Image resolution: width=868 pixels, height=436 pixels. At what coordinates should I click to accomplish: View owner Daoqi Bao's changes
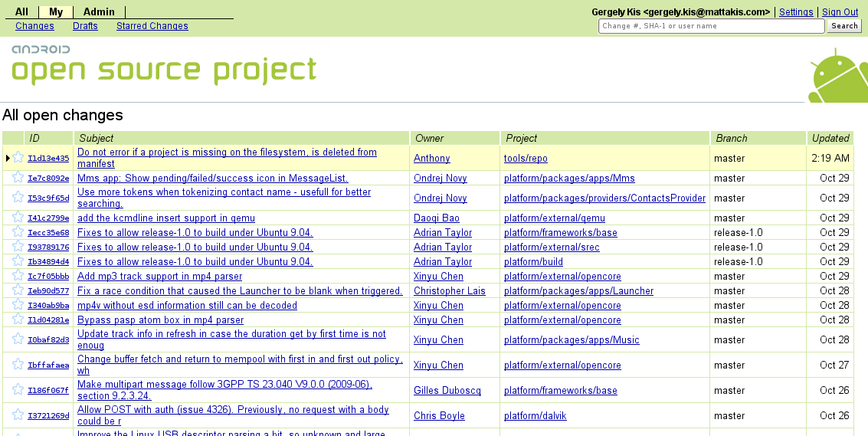point(436,218)
